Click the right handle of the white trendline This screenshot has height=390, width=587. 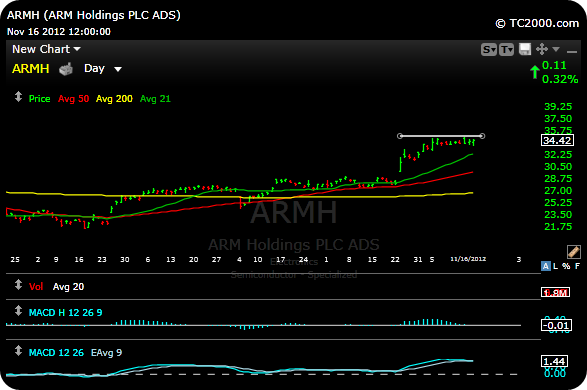pyautogui.click(x=482, y=136)
